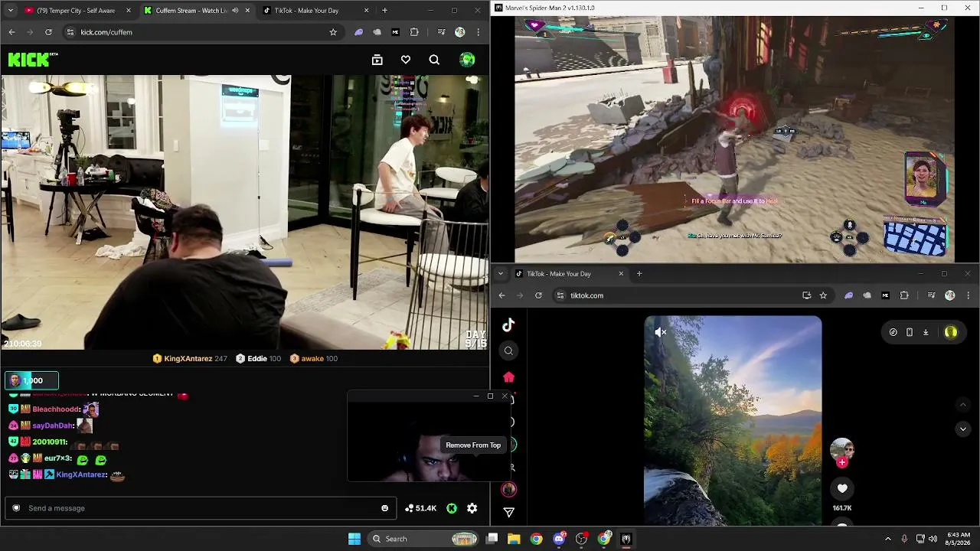Bookmark tiktok.com with star icon
The height and width of the screenshot is (551, 980).
(x=823, y=295)
